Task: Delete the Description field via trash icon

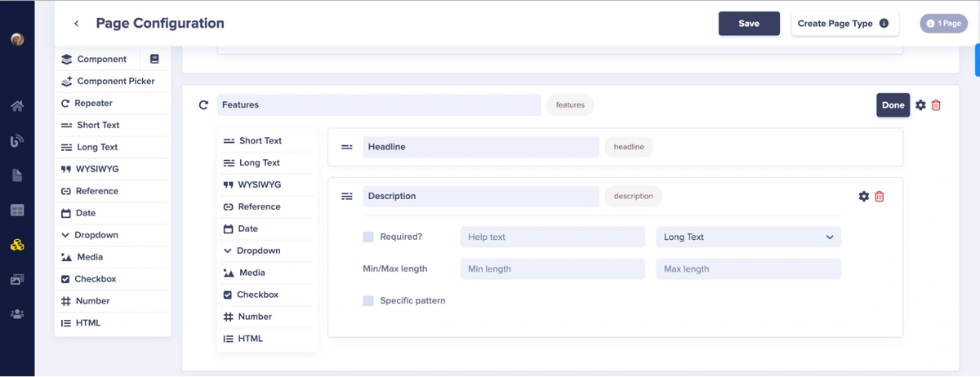Action: pyautogui.click(x=880, y=197)
